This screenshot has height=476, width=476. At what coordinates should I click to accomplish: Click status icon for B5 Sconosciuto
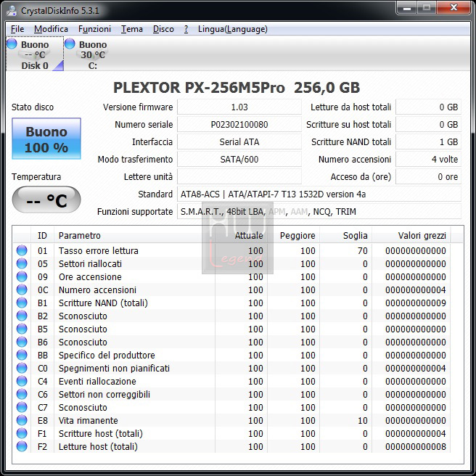click(22, 329)
